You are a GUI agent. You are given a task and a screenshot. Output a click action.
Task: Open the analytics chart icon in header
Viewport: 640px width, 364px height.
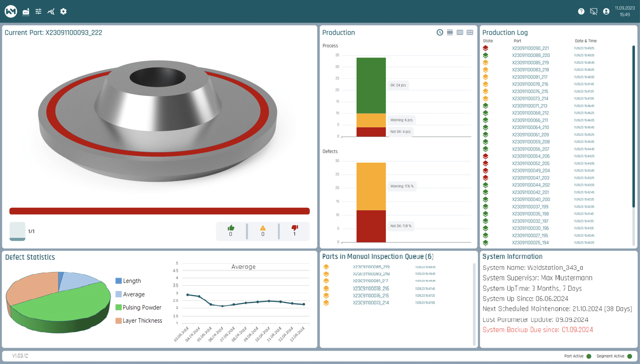click(x=51, y=12)
